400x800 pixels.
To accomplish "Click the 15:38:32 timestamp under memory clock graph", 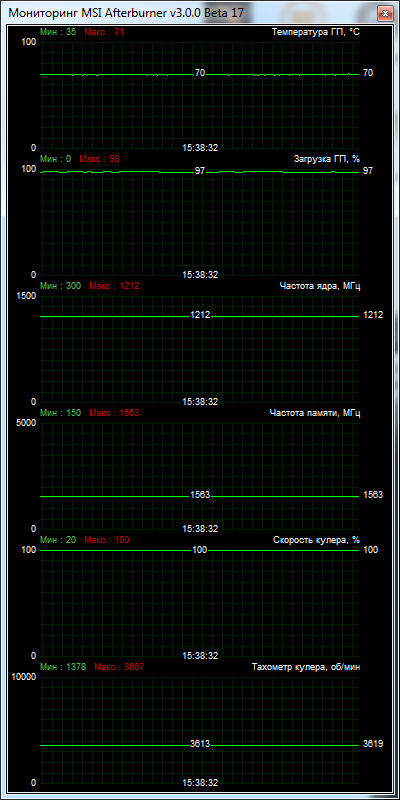I will click(200, 529).
